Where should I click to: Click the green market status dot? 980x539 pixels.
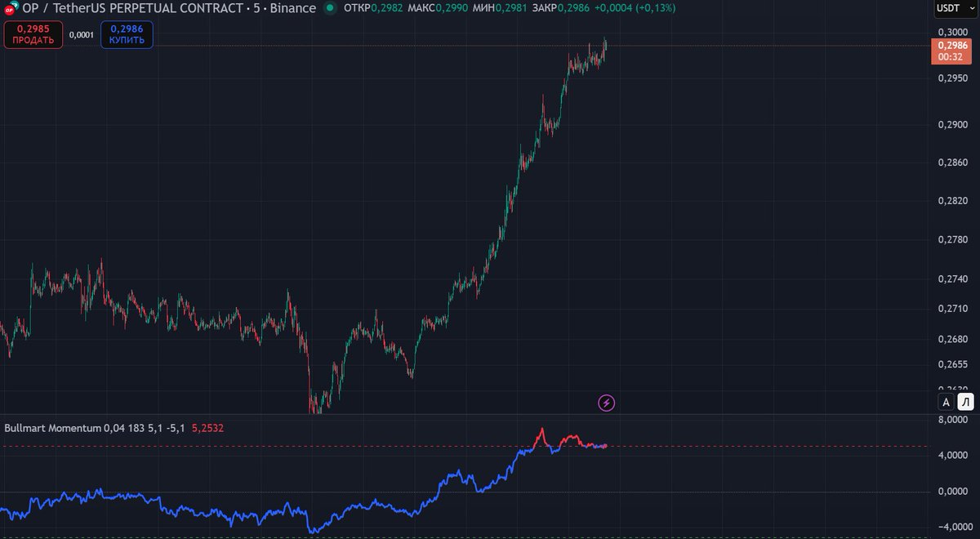330,8
